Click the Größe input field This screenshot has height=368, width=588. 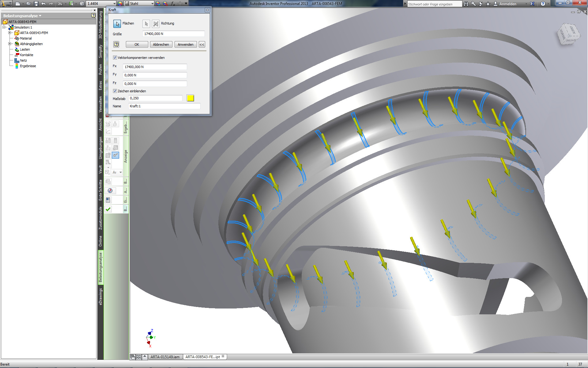click(173, 34)
